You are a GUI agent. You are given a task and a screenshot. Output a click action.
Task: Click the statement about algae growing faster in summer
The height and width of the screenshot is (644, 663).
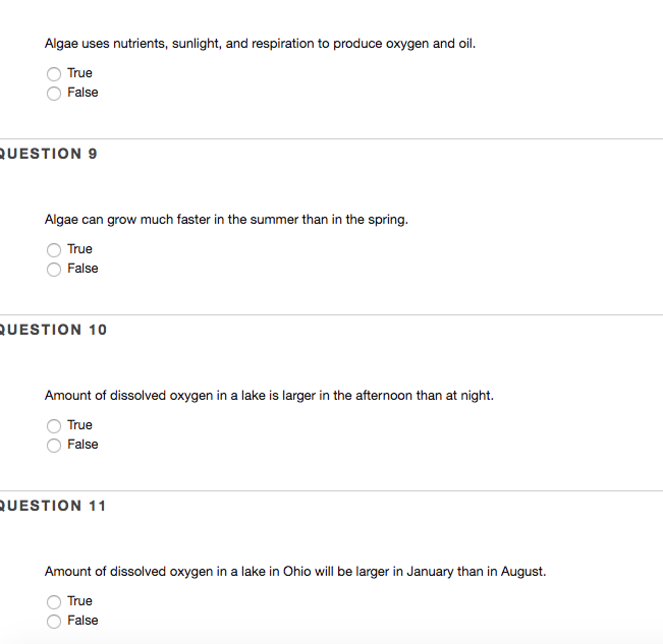226,220
